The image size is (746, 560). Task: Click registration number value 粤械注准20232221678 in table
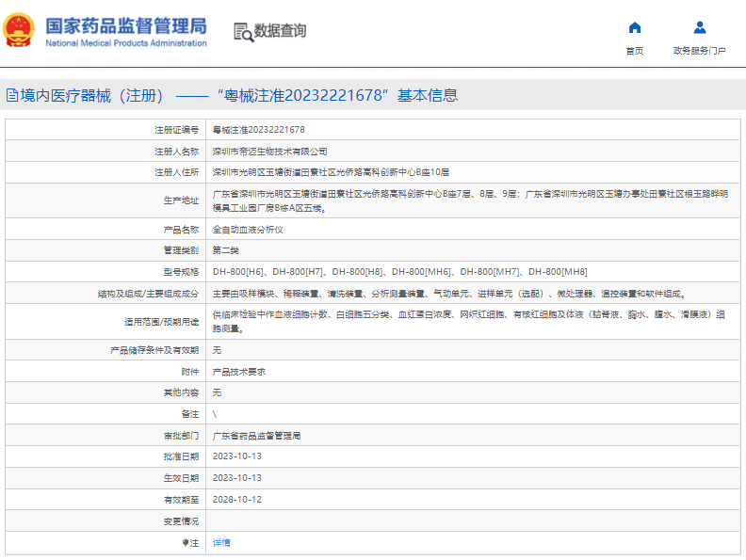coord(258,130)
